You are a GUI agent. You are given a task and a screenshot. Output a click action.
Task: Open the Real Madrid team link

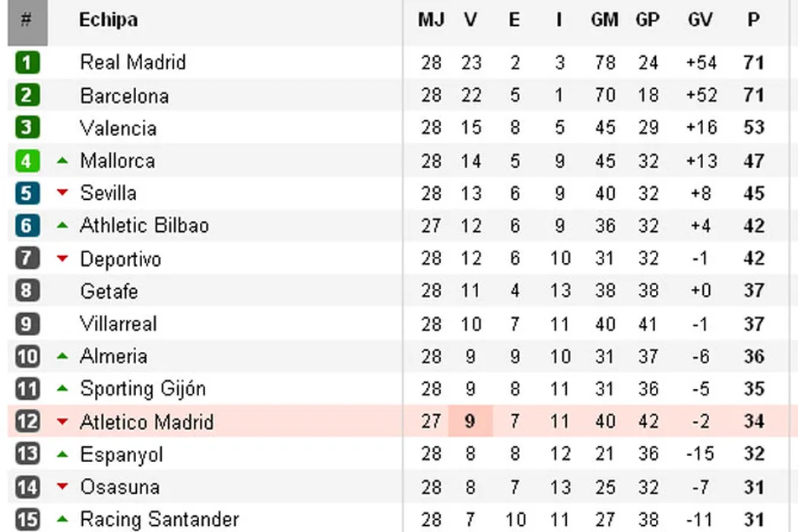pos(132,62)
